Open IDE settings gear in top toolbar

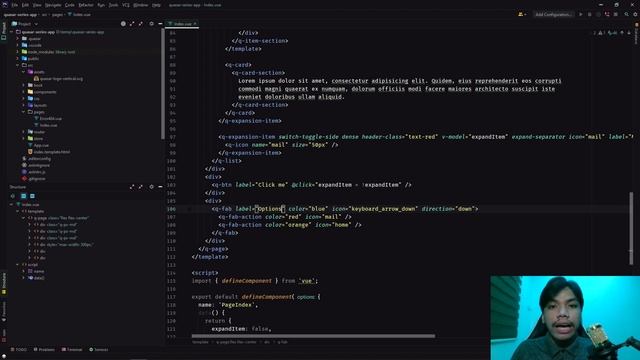(x=636, y=14)
